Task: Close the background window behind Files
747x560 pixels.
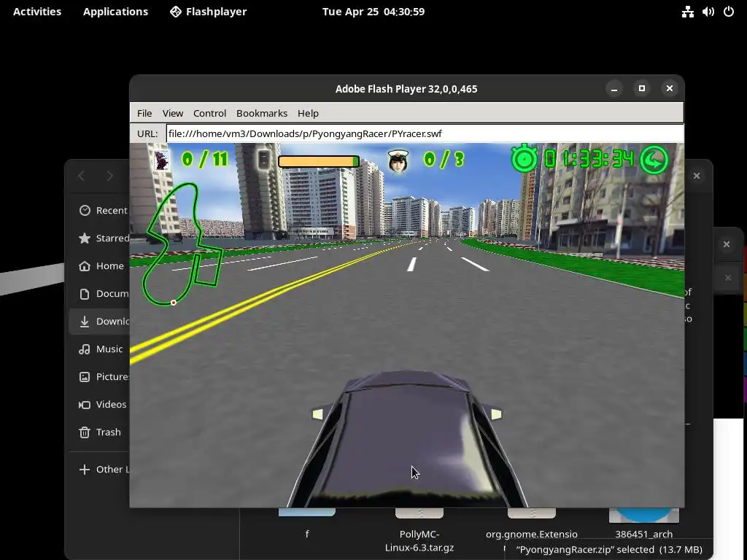Action: tap(727, 244)
